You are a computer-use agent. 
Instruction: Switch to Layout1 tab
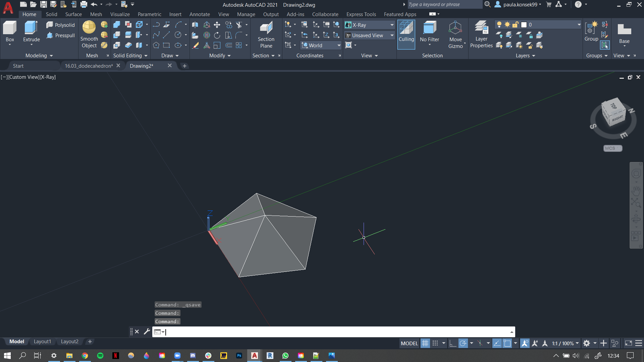(42, 341)
